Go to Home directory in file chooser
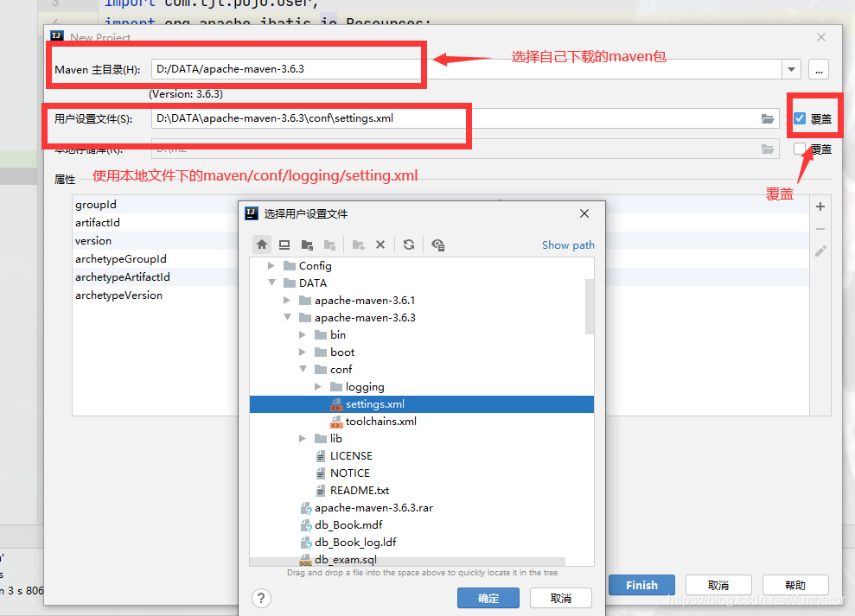The height and width of the screenshot is (616, 855). [x=262, y=244]
